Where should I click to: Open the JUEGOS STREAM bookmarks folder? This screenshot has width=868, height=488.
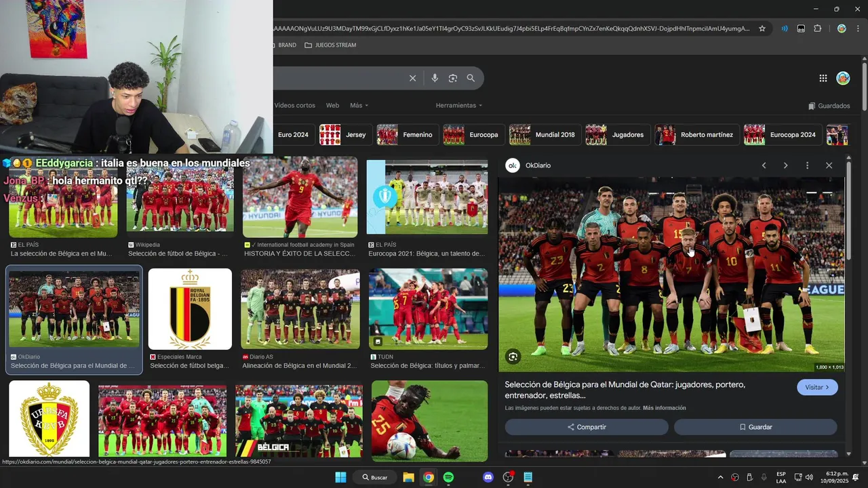point(330,45)
